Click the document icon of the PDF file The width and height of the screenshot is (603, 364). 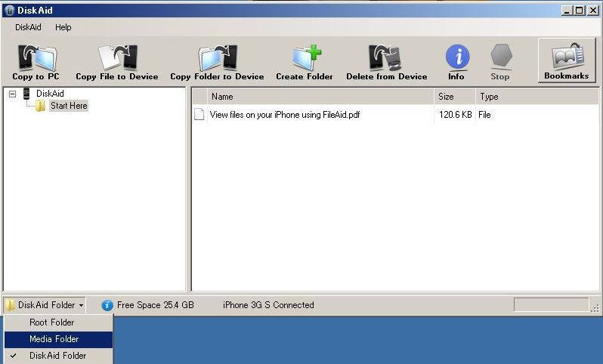coord(199,115)
